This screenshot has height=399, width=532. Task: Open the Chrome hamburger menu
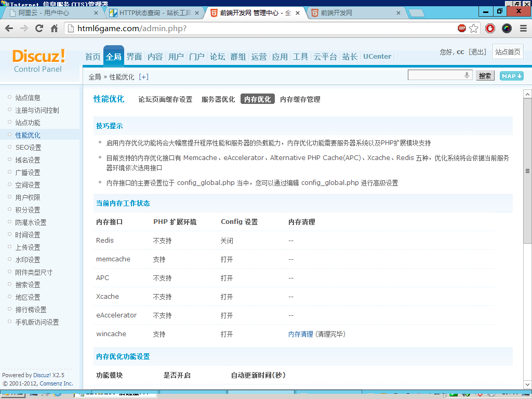coord(523,29)
